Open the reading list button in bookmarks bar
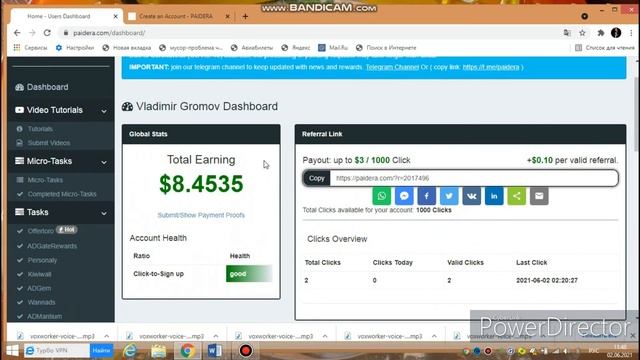The image size is (640, 360). pos(605,48)
